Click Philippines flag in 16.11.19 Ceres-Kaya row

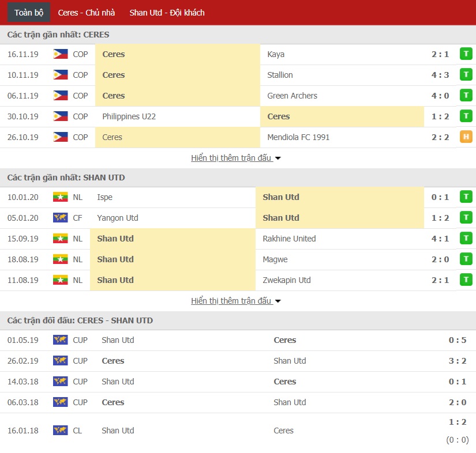pos(61,54)
